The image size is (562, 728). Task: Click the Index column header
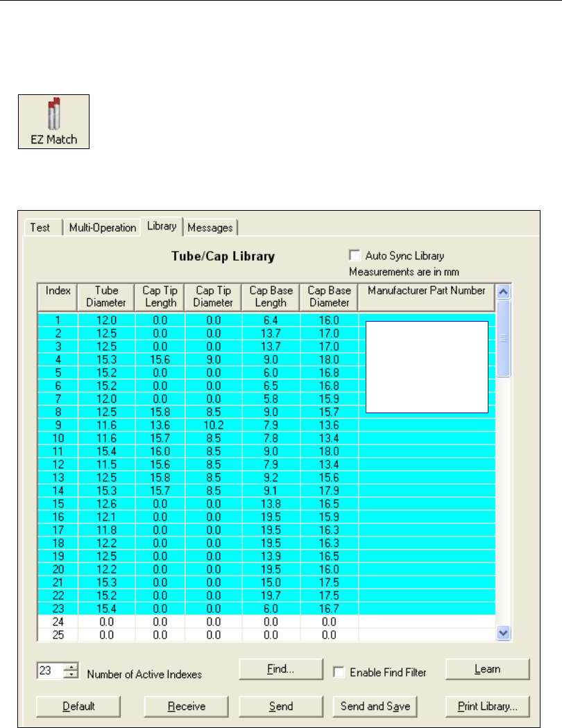coord(58,297)
